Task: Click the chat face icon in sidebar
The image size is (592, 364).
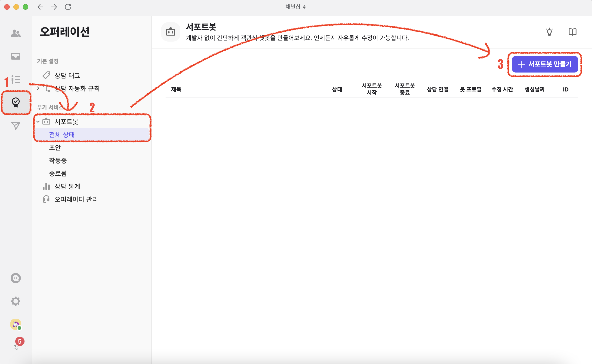Action: coord(16,278)
